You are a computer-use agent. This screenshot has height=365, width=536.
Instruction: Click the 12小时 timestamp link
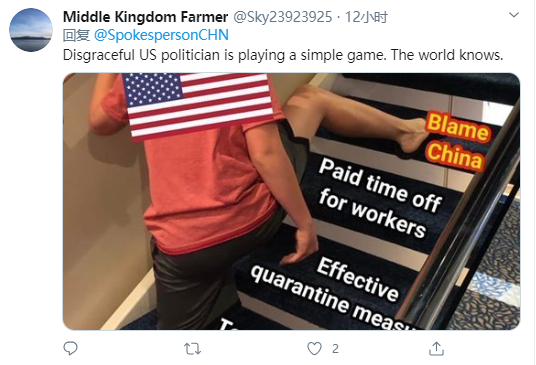pos(366,17)
